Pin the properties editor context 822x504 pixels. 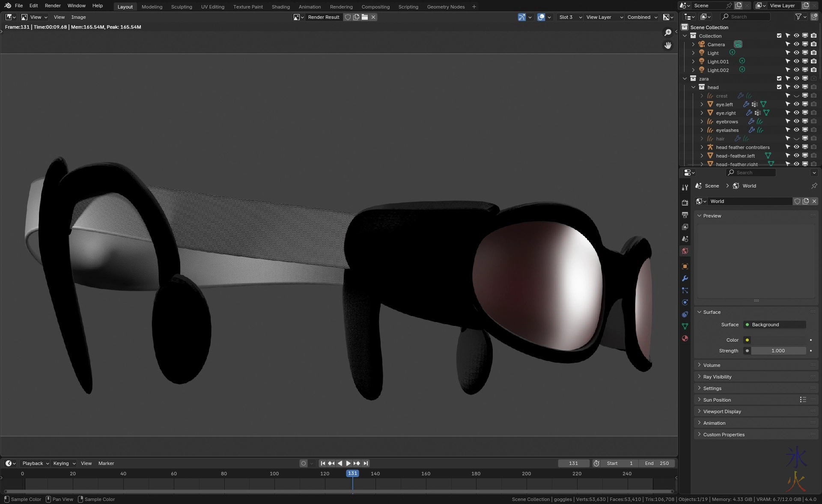814,186
